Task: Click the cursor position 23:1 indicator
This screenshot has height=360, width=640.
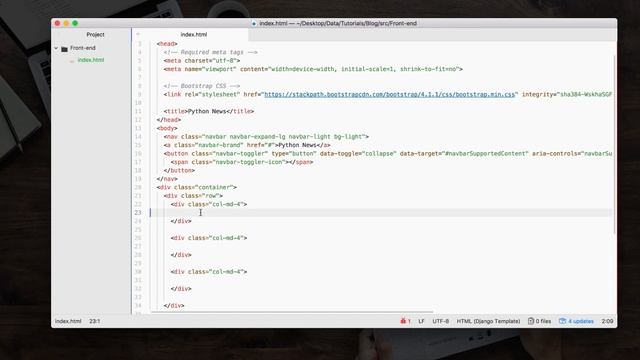Action: (x=95, y=321)
